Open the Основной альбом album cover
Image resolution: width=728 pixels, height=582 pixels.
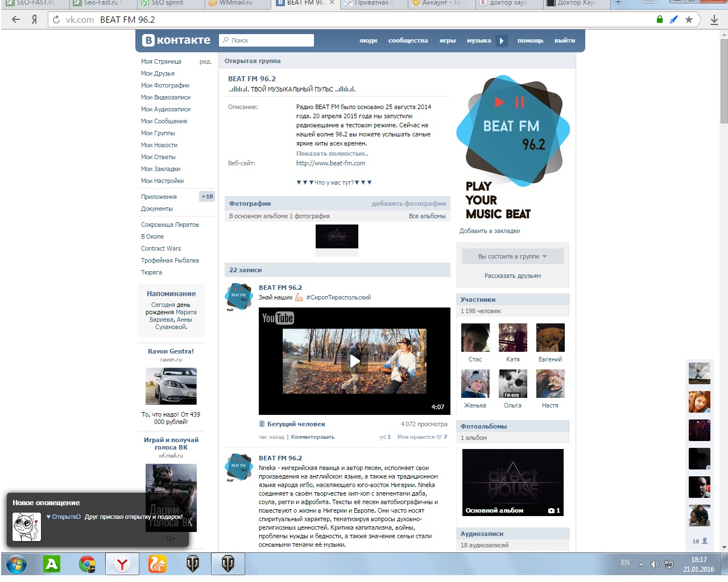point(513,483)
